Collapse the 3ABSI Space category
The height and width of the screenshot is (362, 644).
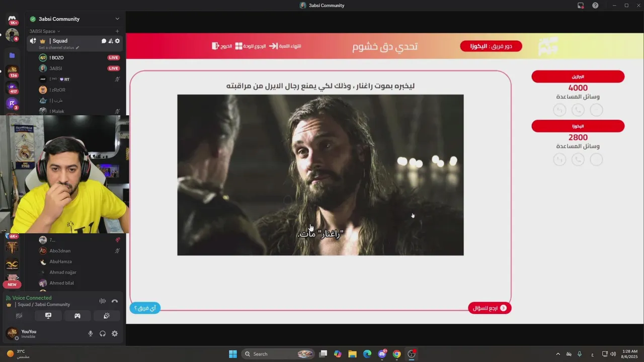(45, 31)
